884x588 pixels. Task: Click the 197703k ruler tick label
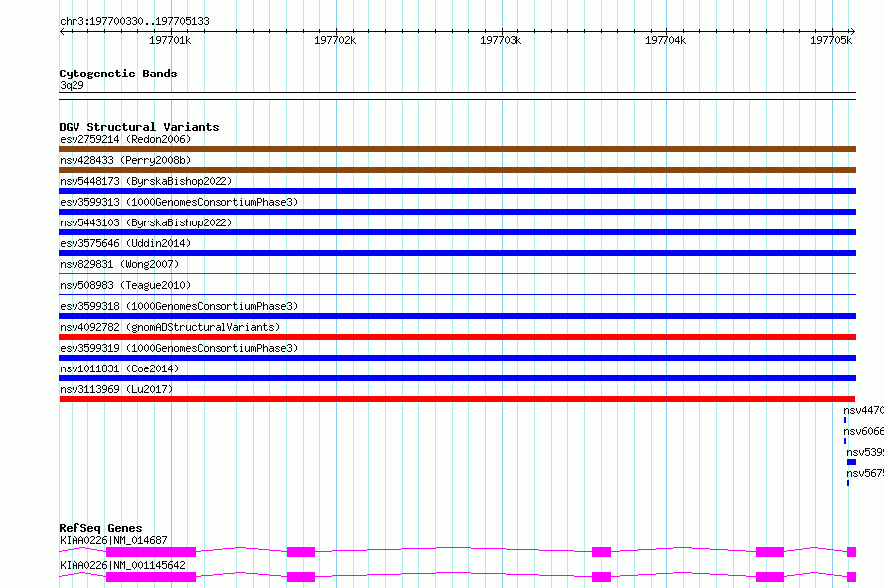[501, 40]
